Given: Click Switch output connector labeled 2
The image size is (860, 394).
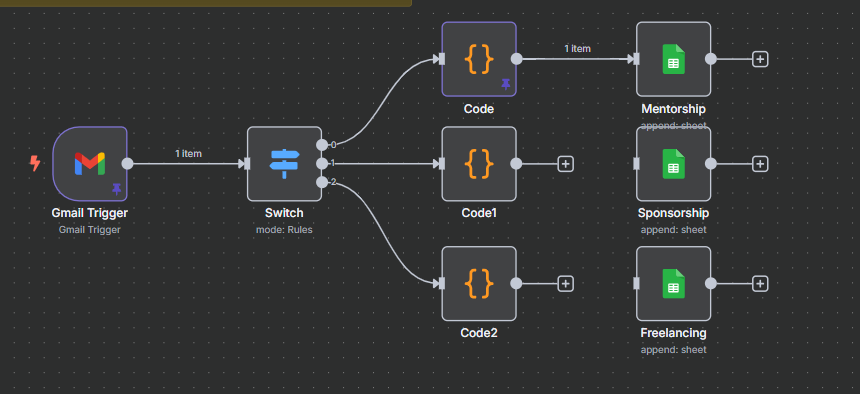Looking at the screenshot, I should point(322,182).
